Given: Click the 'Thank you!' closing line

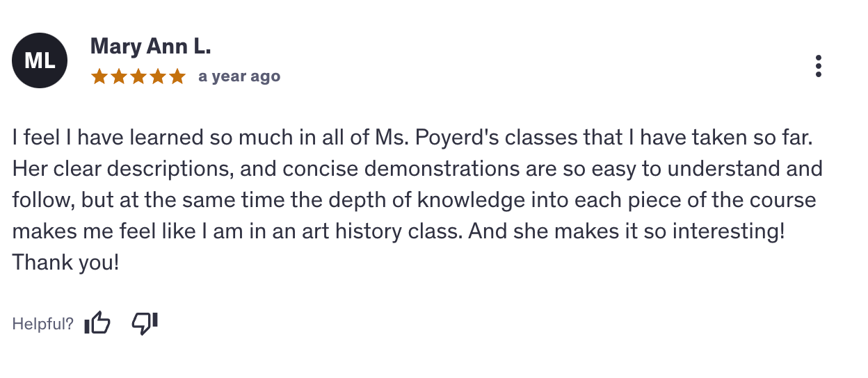Looking at the screenshot, I should (x=65, y=263).
